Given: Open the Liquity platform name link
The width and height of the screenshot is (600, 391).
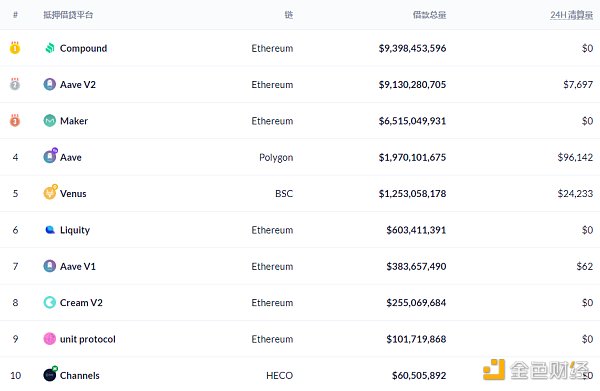Looking at the screenshot, I should 75,230.
